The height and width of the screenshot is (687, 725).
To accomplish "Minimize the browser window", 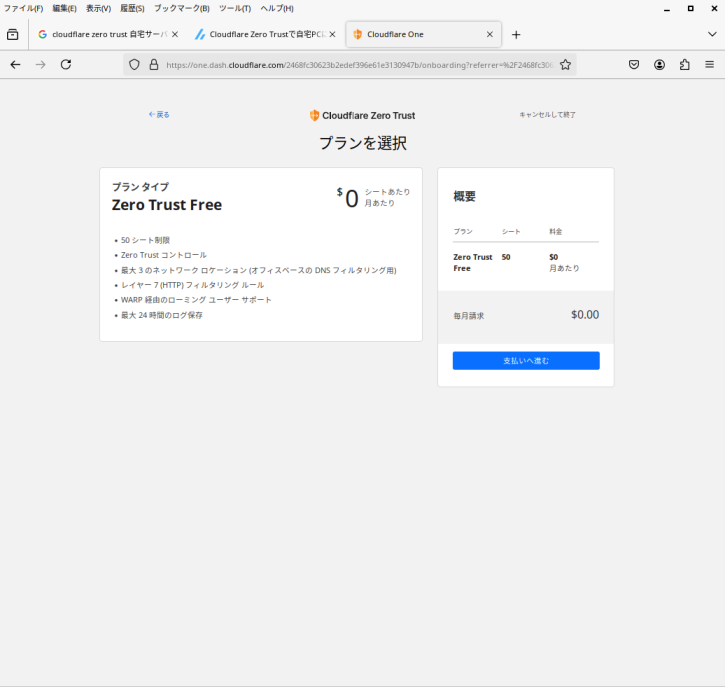I will point(667,9).
